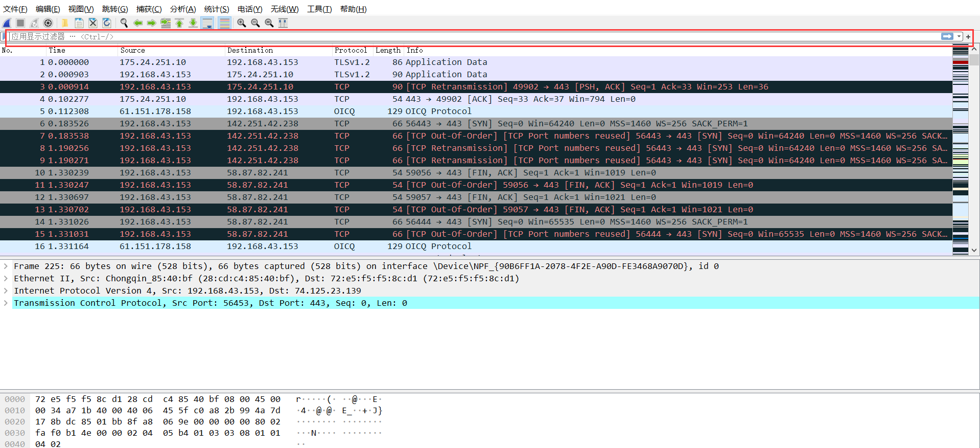Restart the current capture
980x448 pixels.
(x=34, y=23)
